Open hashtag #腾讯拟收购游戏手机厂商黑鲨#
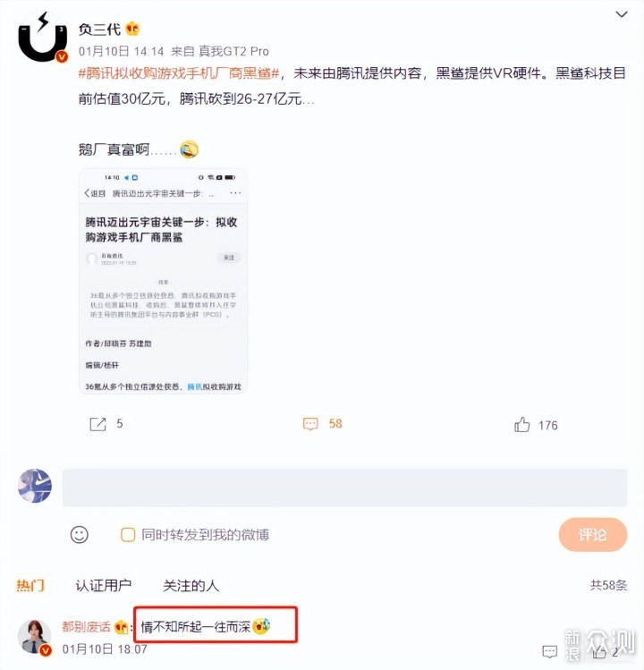The width and height of the screenshot is (644, 670). pos(179,73)
